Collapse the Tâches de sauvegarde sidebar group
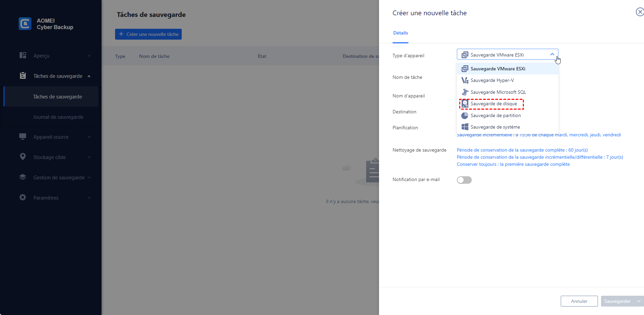 coord(89,76)
